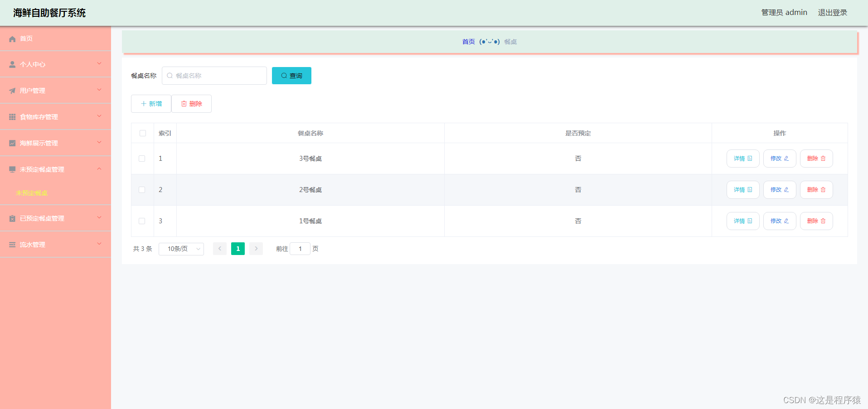This screenshot has width=868, height=409.
Task: Collapse the 未预定餐桌管理 chevron
Action: (x=99, y=169)
